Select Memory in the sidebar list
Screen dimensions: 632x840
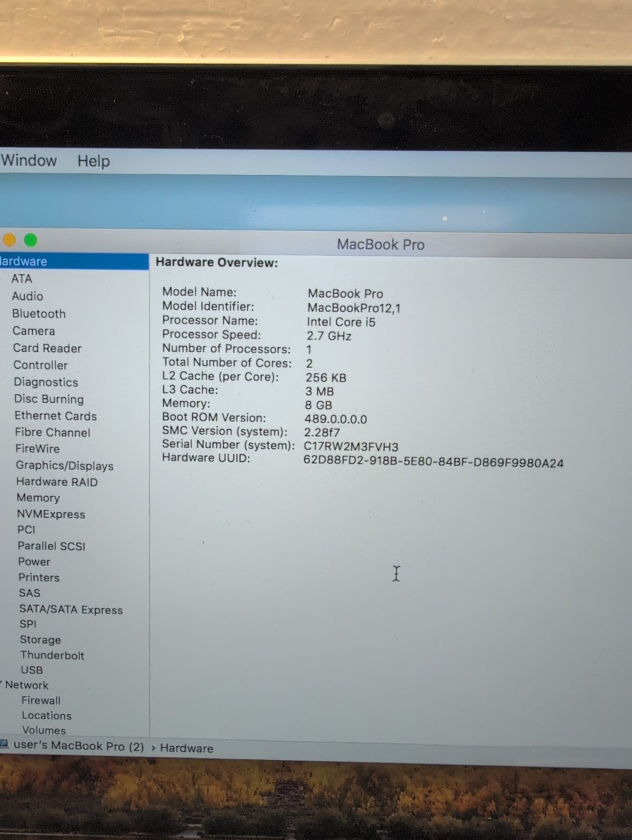click(x=38, y=498)
